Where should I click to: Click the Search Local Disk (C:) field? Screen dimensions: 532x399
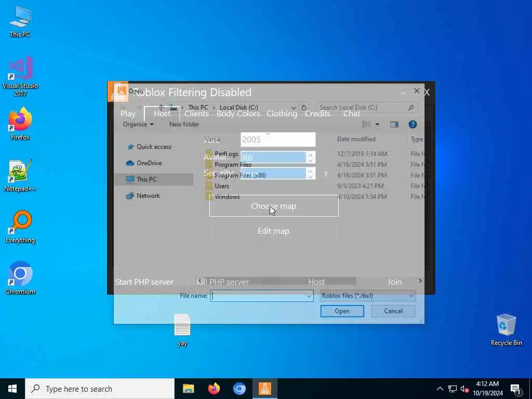point(367,108)
